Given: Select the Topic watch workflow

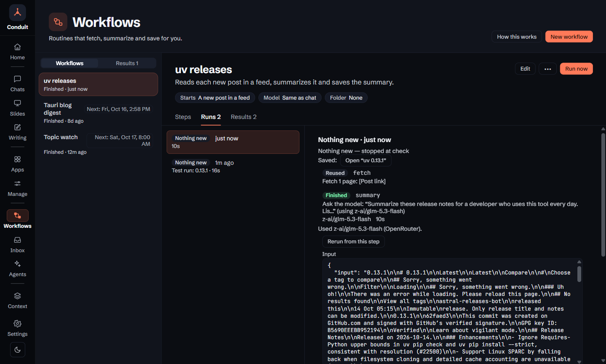Looking at the screenshot, I should click(98, 145).
